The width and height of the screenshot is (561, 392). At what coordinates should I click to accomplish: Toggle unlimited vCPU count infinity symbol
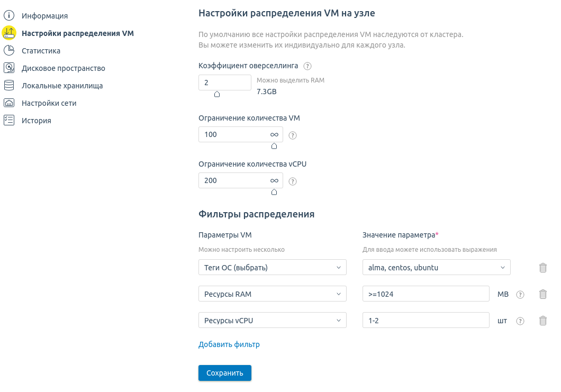pyautogui.click(x=274, y=180)
